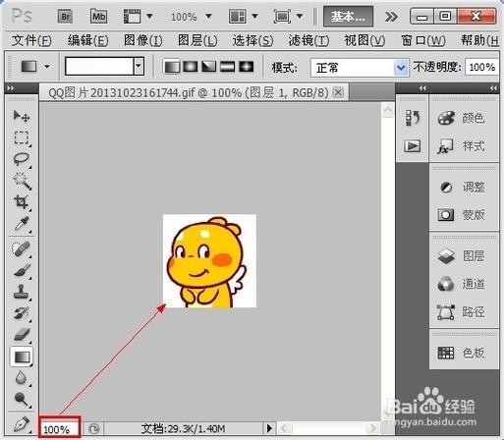This screenshot has height=440, width=504.
Task: Toggle the diamond gradient style
Action: [x=247, y=67]
